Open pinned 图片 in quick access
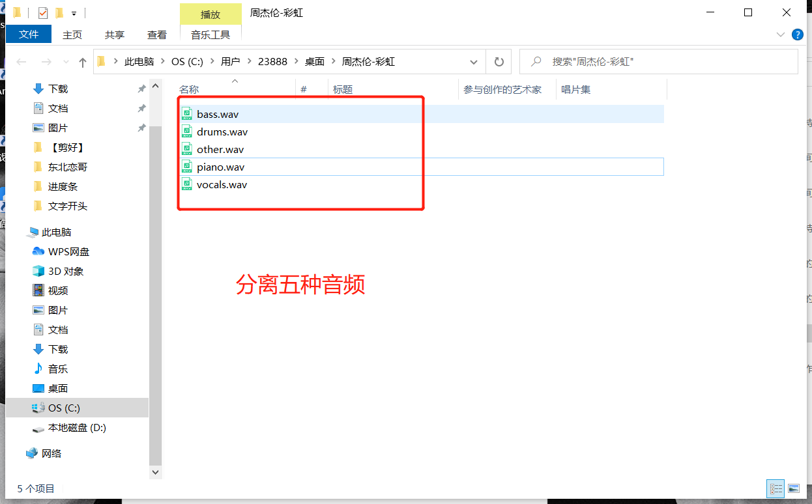This screenshot has width=812, height=504. [x=58, y=128]
